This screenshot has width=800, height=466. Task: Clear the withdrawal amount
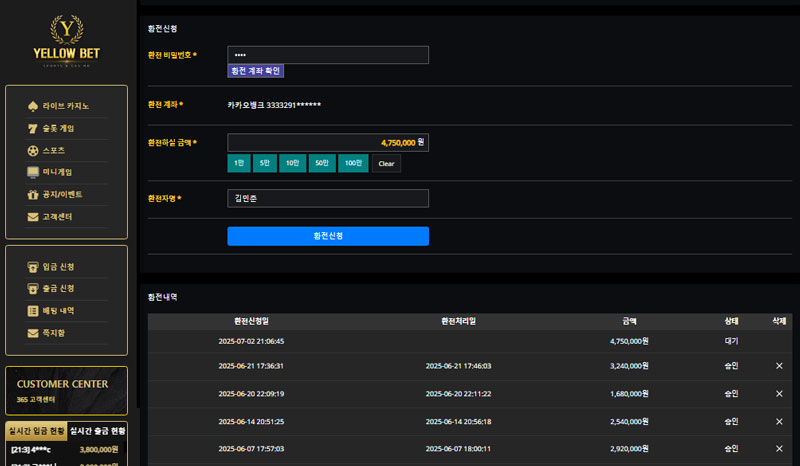[x=386, y=164]
